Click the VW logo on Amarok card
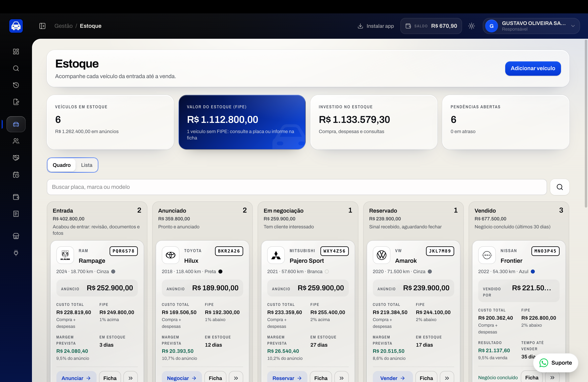 coord(381,255)
